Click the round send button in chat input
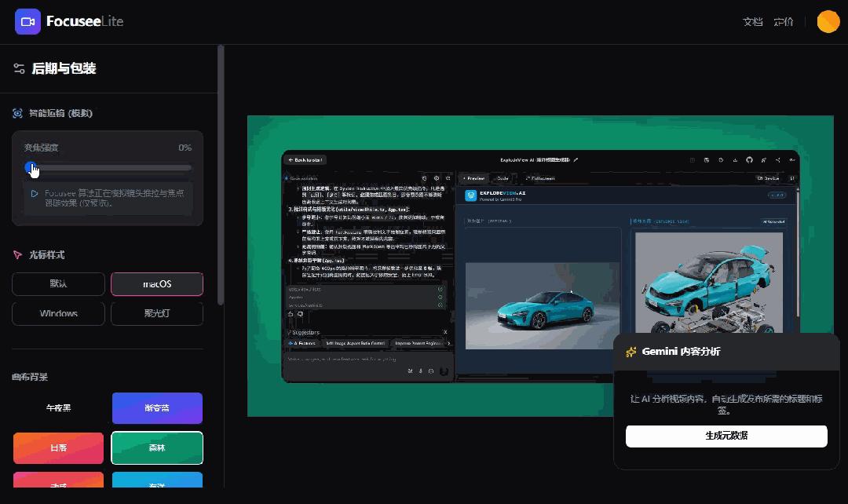848x504 pixels. pos(444,371)
